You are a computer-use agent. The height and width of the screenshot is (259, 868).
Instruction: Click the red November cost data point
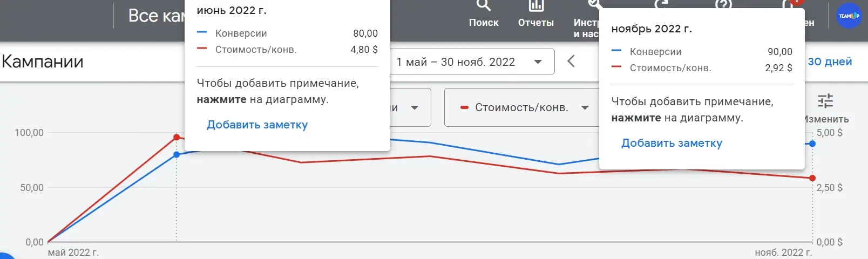tap(812, 178)
